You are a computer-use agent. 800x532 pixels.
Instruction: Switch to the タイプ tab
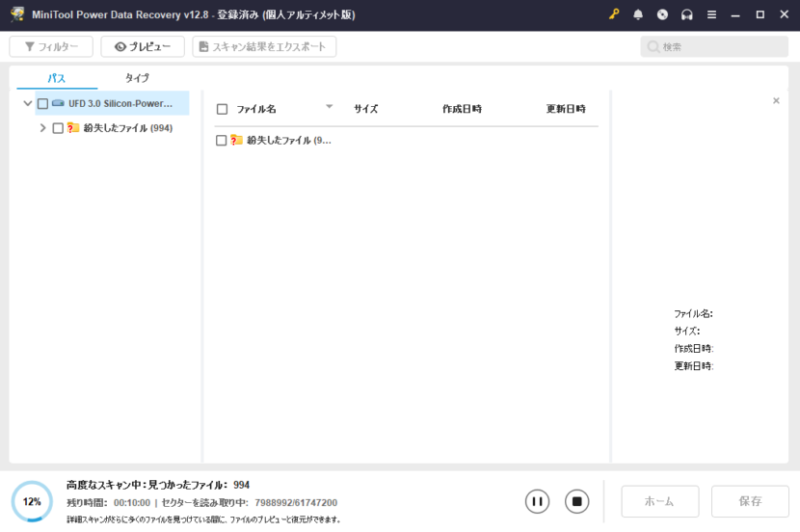click(x=137, y=78)
